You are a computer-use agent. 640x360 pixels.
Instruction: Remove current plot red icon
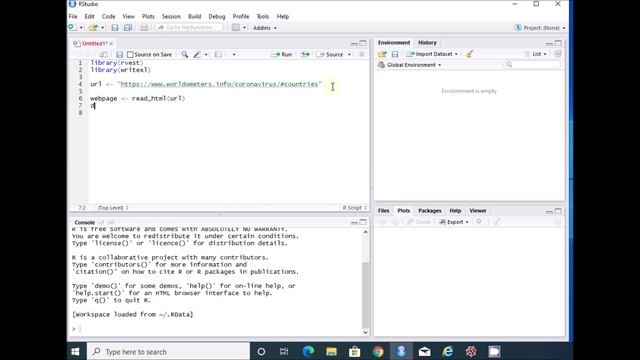click(479, 222)
